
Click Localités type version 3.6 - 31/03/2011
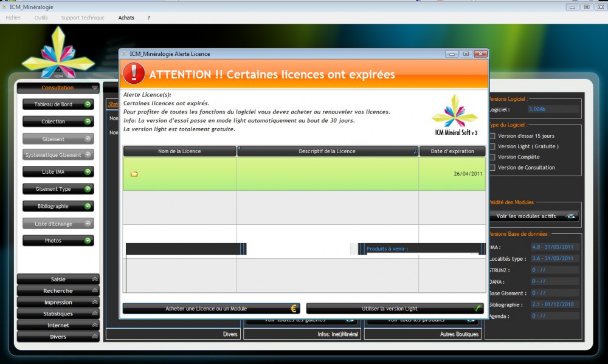click(x=555, y=258)
